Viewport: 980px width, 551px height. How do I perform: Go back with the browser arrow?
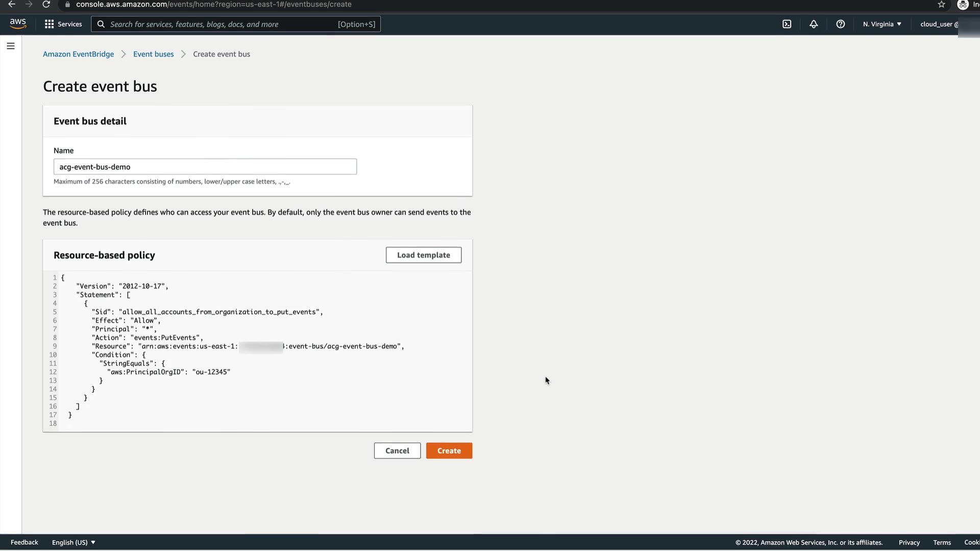tap(11, 5)
